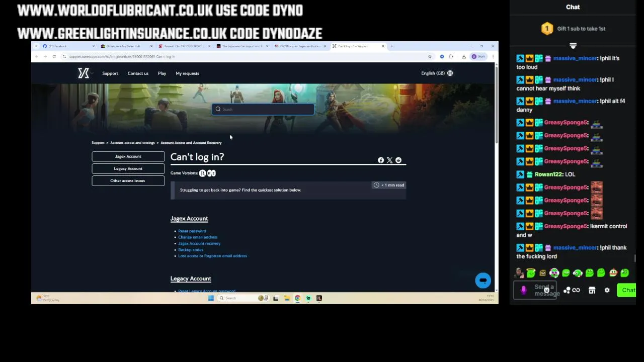Open the browser extensions puzzle icon
Screen dimensions: 644x362
point(451,56)
